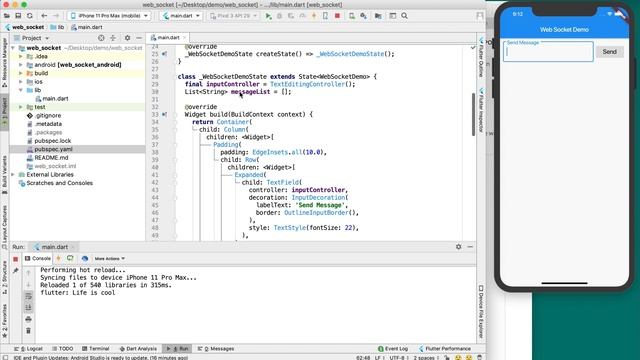Click the lib breadcrumb in navigation bar
The width and height of the screenshot is (640, 360).
[57, 27]
